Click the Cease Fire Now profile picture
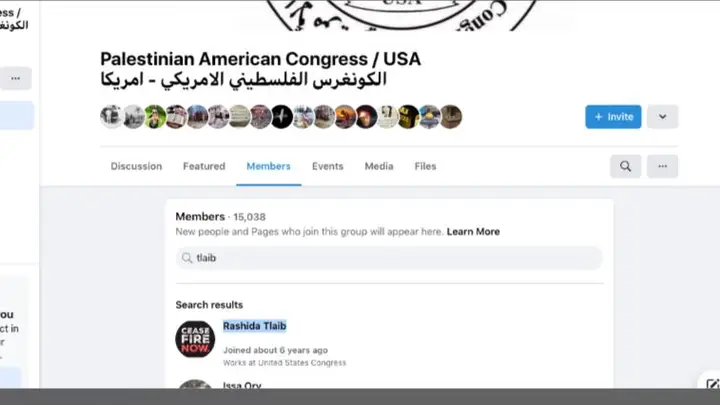Viewport: 720px width, 405px height. coord(195,339)
